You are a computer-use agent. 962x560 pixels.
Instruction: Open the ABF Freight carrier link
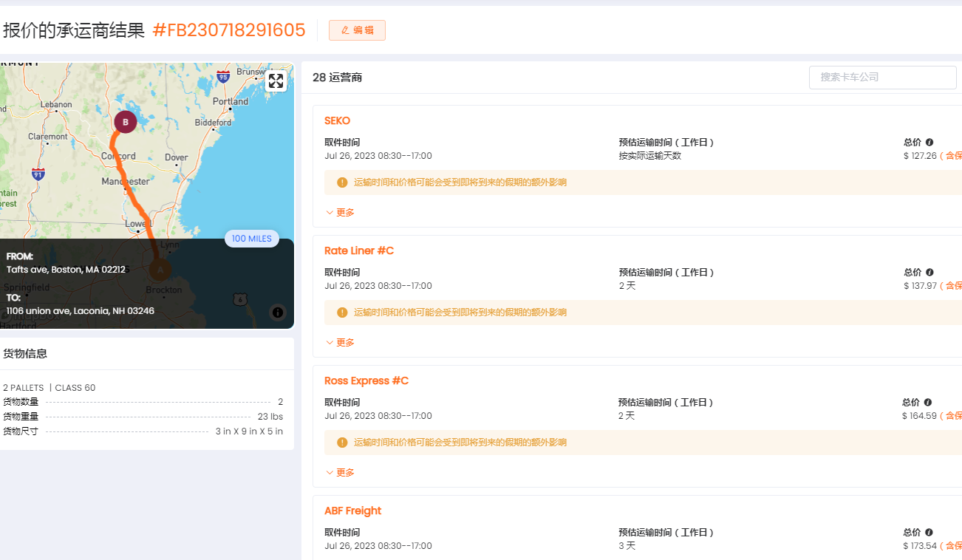pos(352,511)
